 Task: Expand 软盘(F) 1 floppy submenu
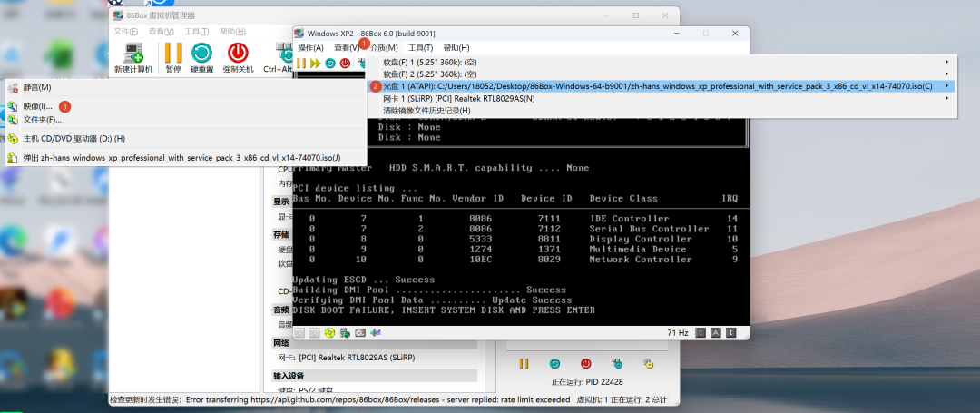pyautogui.click(x=661, y=62)
